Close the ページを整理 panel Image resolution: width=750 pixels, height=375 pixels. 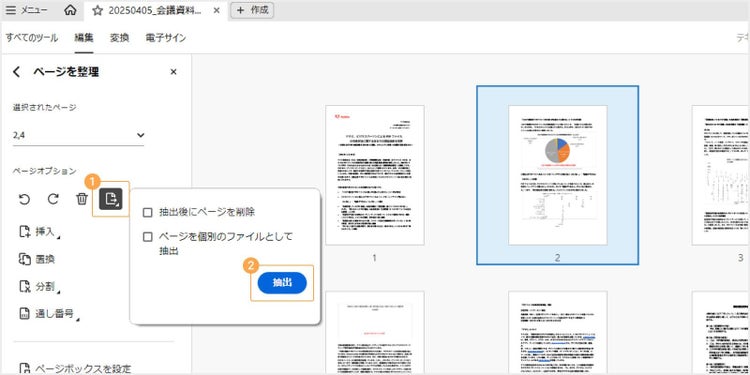(174, 72)
